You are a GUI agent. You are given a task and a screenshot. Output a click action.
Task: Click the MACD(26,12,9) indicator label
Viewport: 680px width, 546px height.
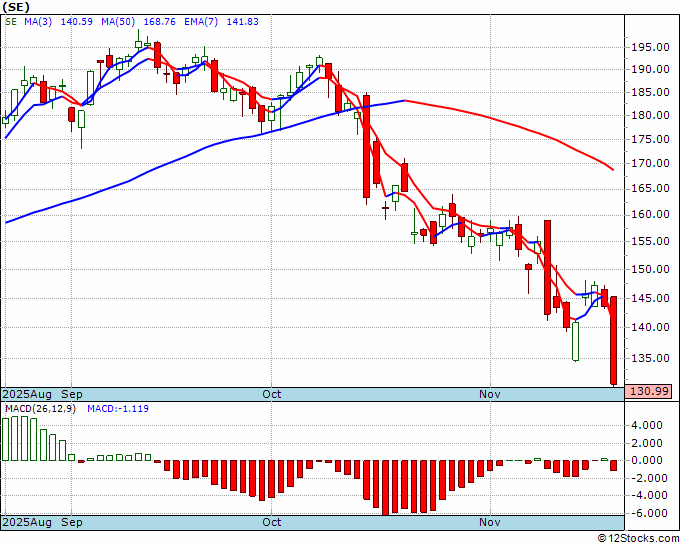[40, 409]
